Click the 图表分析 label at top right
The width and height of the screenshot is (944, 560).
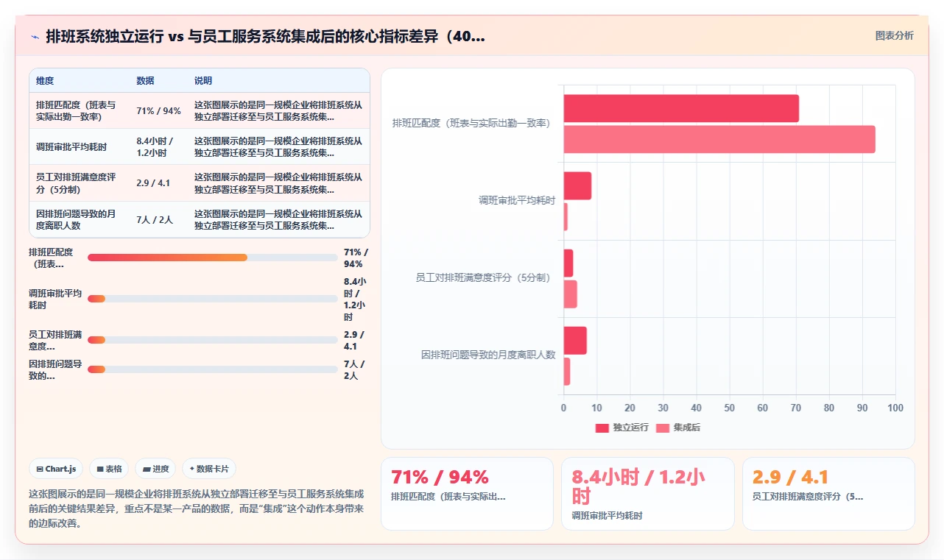(894, 35)
